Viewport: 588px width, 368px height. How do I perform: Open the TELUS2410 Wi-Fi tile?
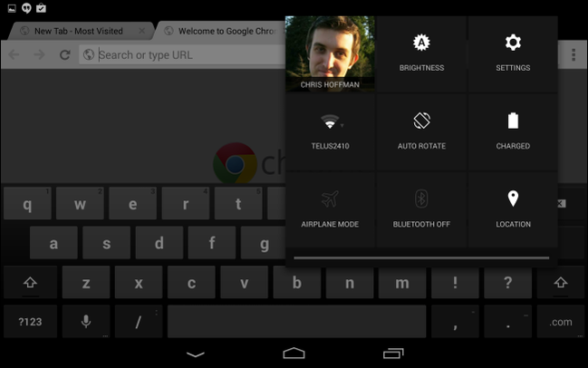[330, 132]
